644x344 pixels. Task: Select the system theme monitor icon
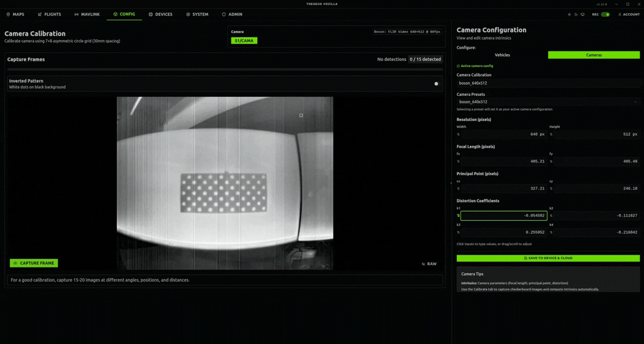[582, 15]
